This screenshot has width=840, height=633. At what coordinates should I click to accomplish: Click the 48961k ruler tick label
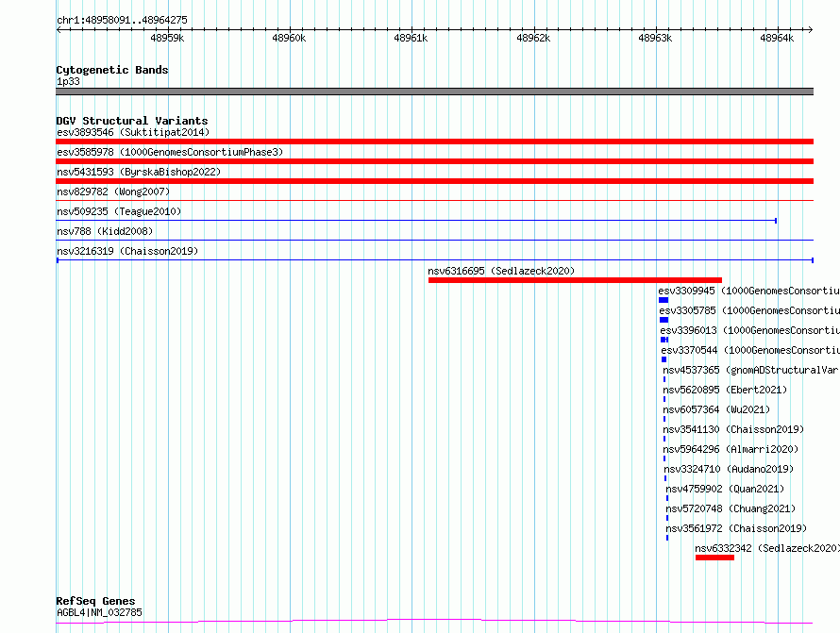(x=411, y=38)
